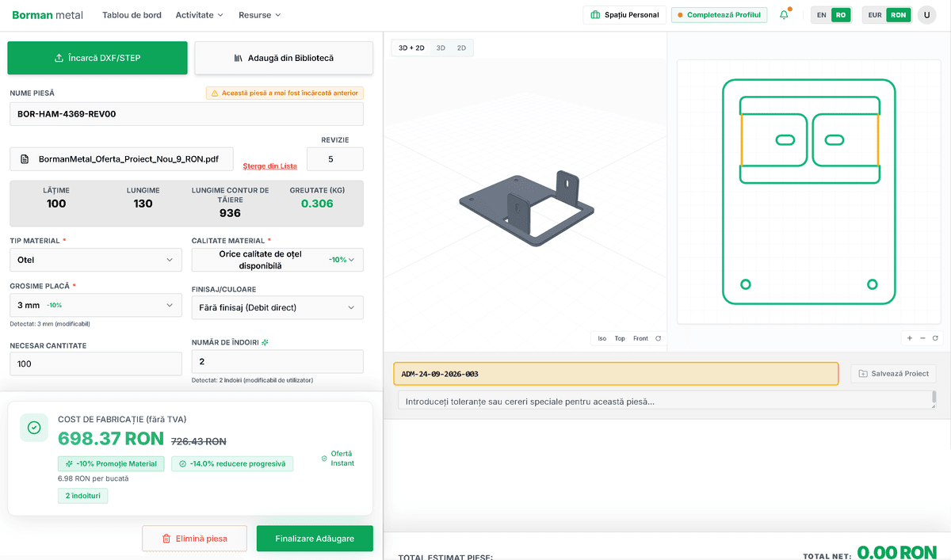This screenshot has width=951, height=560.
Task: Go to Tablou de bord
Action: (132, 15)
